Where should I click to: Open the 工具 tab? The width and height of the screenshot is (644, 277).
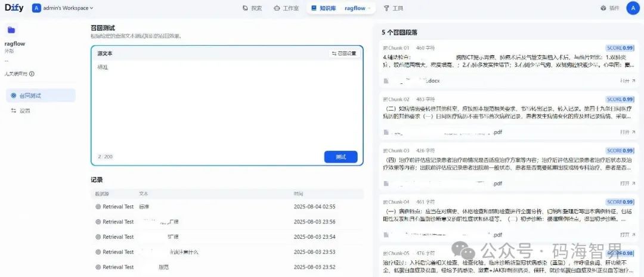(x=394, y=8)
